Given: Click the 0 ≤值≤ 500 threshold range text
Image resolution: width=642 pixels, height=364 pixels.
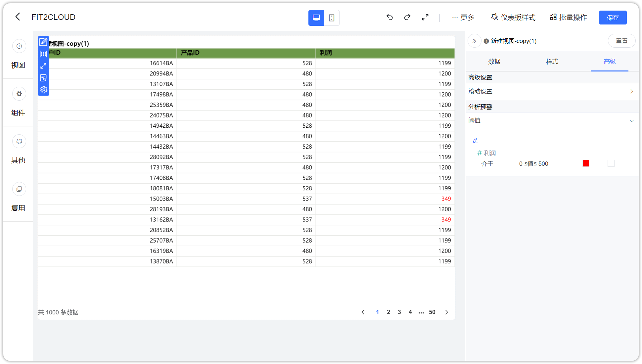Looking at the screenshot, I should pos(533,164).
